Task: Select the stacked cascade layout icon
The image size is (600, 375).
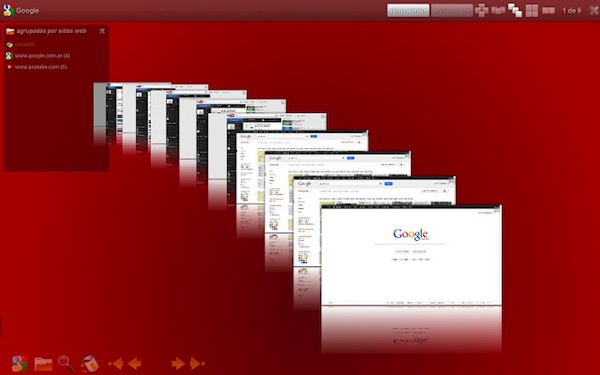Action: click(515, 10)
